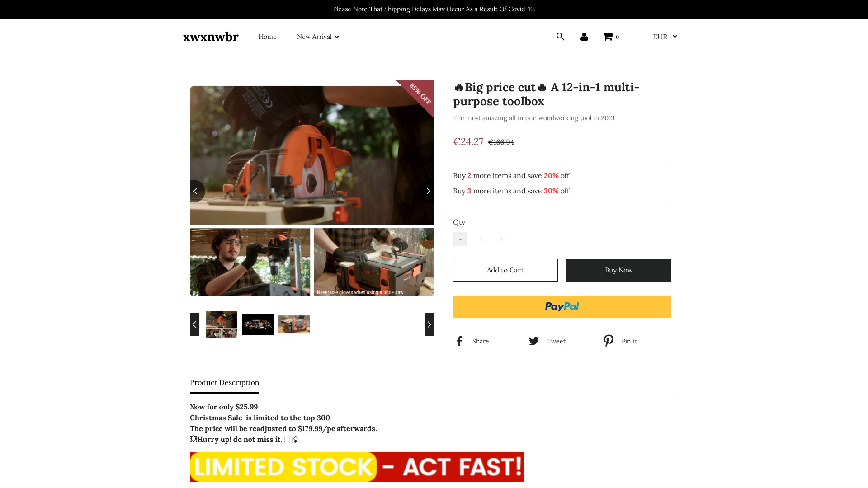Viewport: 868px width, 488px height.
Task: Increase quantity with the plus button
Action: pos(502,239)
